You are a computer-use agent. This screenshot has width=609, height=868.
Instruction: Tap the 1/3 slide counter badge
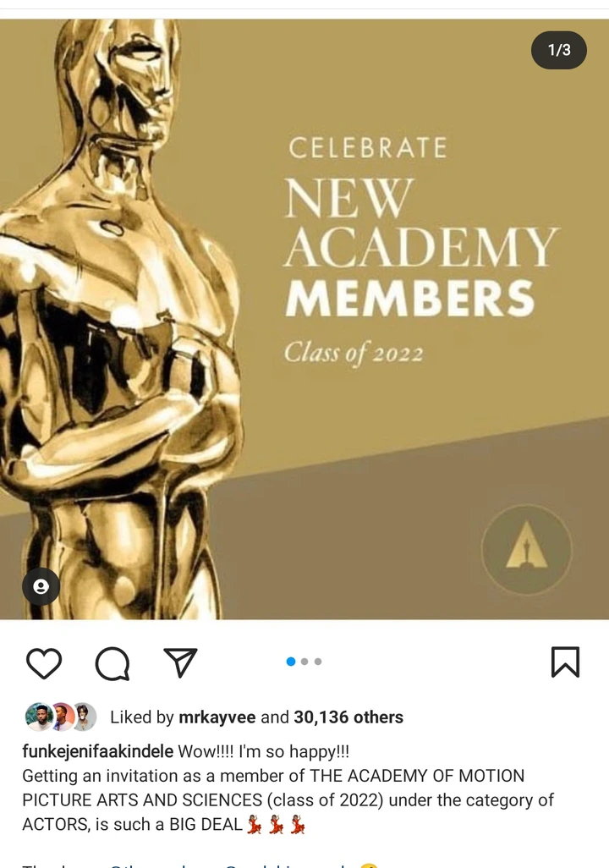tap(559, 50)
